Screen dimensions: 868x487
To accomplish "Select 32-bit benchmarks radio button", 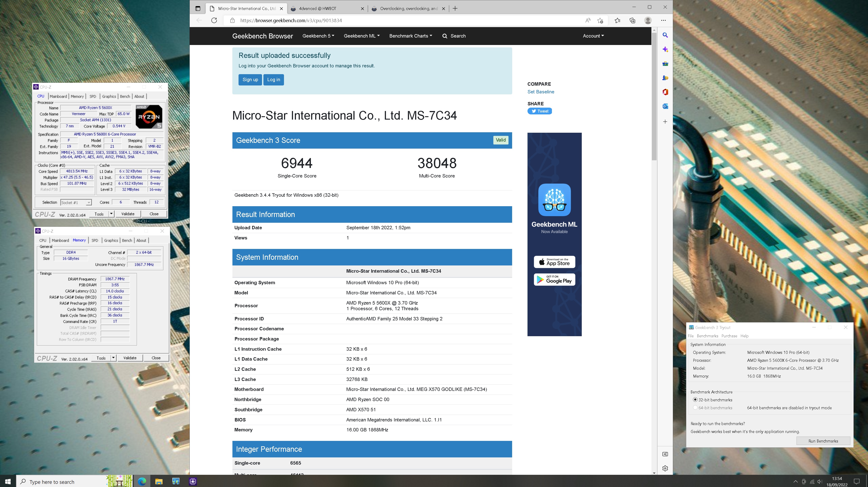I will [x=695, y=400].
